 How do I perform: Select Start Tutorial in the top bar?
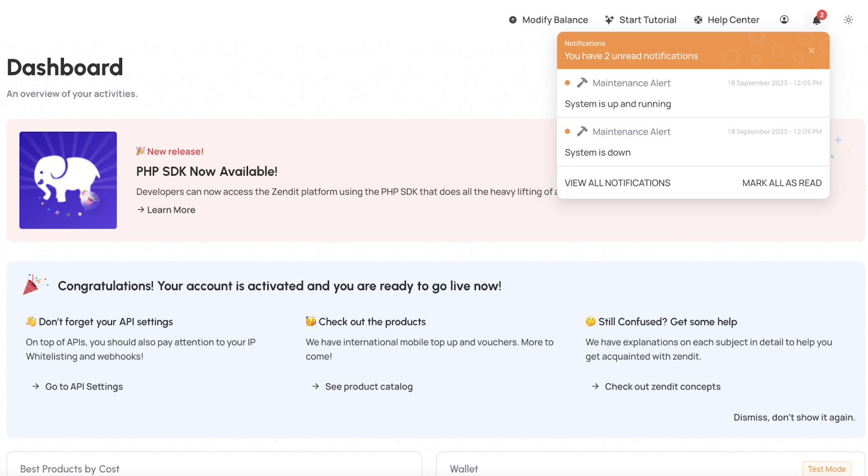641,20
